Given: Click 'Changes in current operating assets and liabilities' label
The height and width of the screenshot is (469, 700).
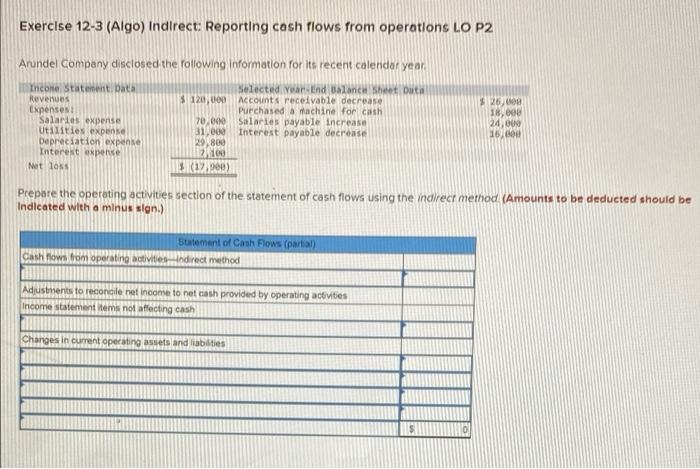Looking at the screenshot, I should coord(124,341).
